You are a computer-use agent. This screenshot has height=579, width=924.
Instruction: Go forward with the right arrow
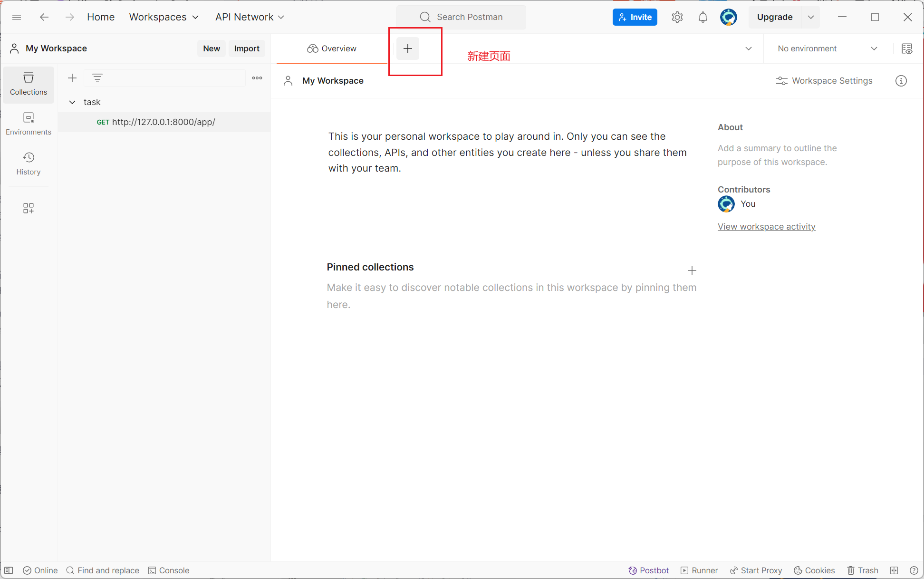tap(70, 17)
